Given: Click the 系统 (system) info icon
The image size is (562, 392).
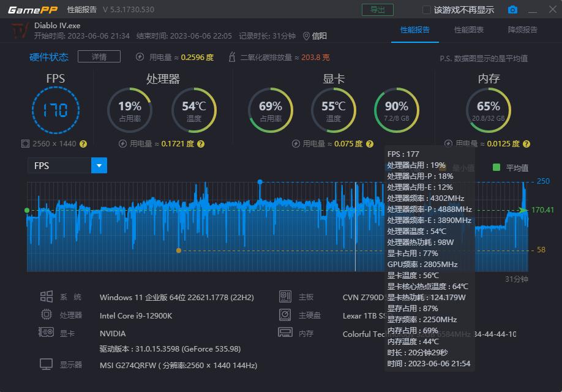Looking at the screenshot, I should point(46,296).
